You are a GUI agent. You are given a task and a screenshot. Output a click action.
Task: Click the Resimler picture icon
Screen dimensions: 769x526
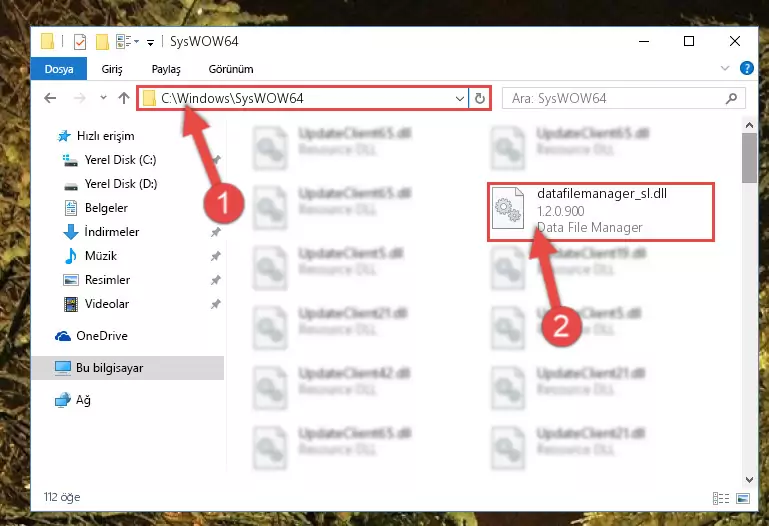[71, 280]
